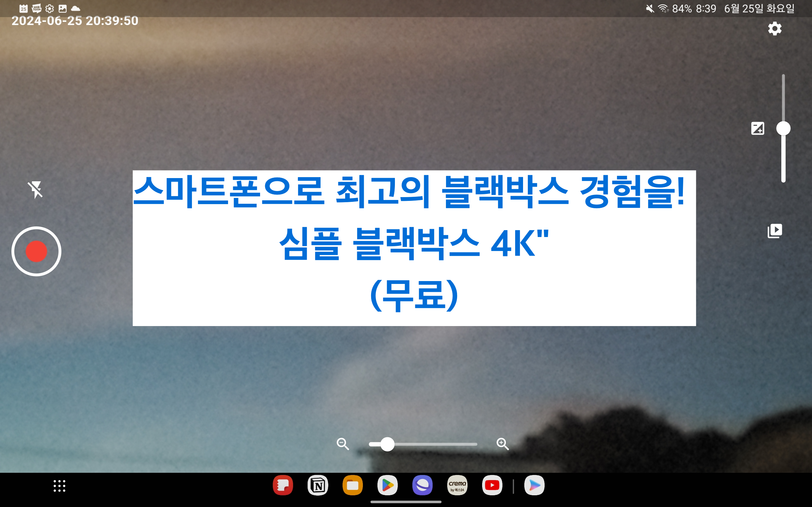The height and width of the screenshot is (507, 812).
Task: Open the recorded videos gallery icon
Action: (x=775, y=231)
